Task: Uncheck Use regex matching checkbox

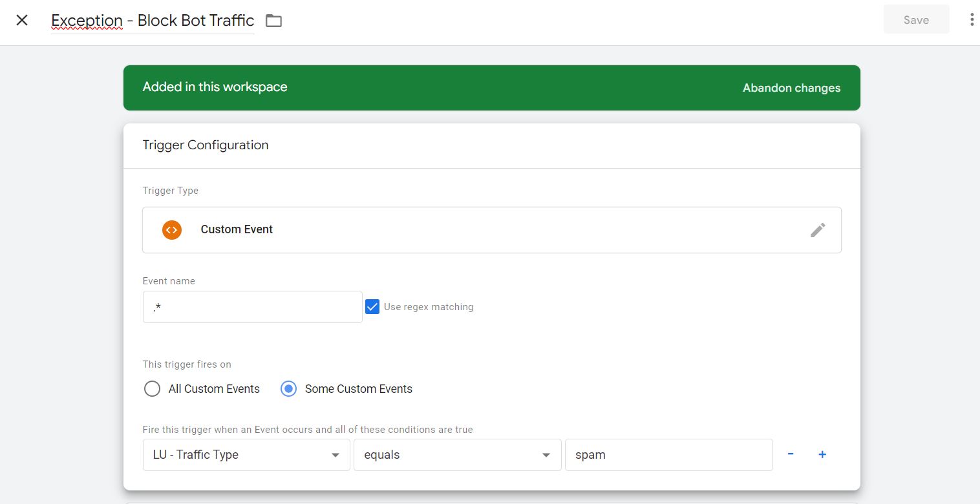Action: [372, 307]
